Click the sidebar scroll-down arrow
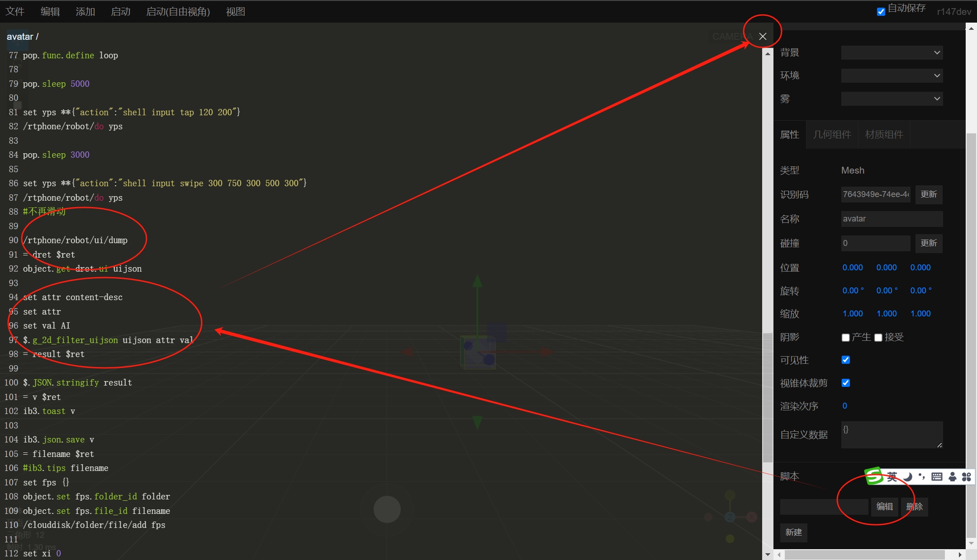The height and width of the screenshot is (560, 977). click(971, 543)
